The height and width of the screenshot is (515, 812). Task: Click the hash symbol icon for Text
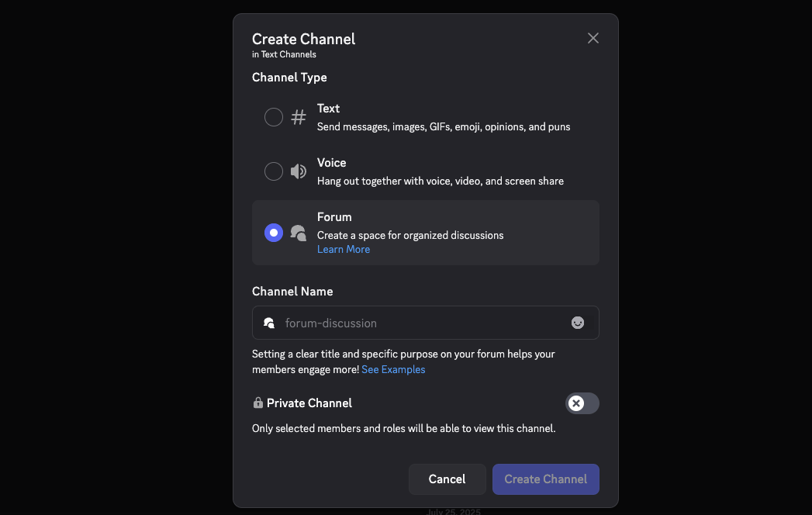point(299,117)
